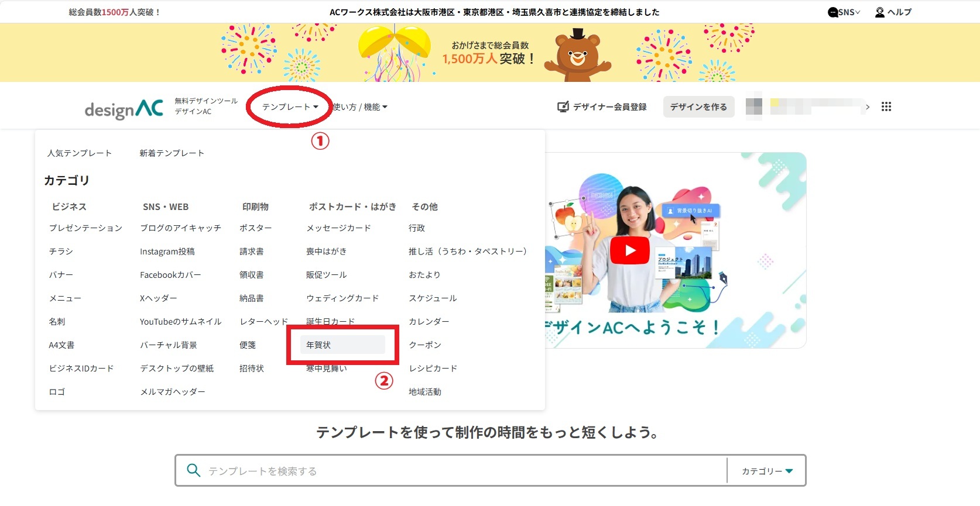Click the search magnifier icon
980x506 pixels.
(193, 470)
